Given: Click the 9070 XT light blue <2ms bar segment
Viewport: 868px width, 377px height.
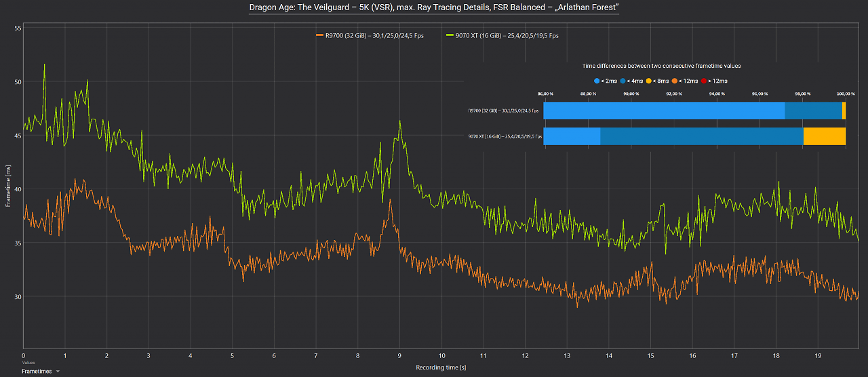Looking at the screenshot, I should pyautogui.click(x=572, y=136).
